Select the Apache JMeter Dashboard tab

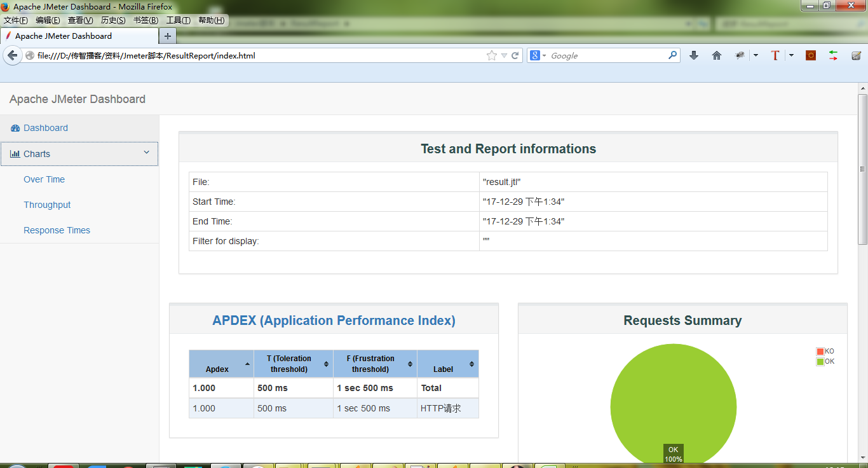(79, 36)
